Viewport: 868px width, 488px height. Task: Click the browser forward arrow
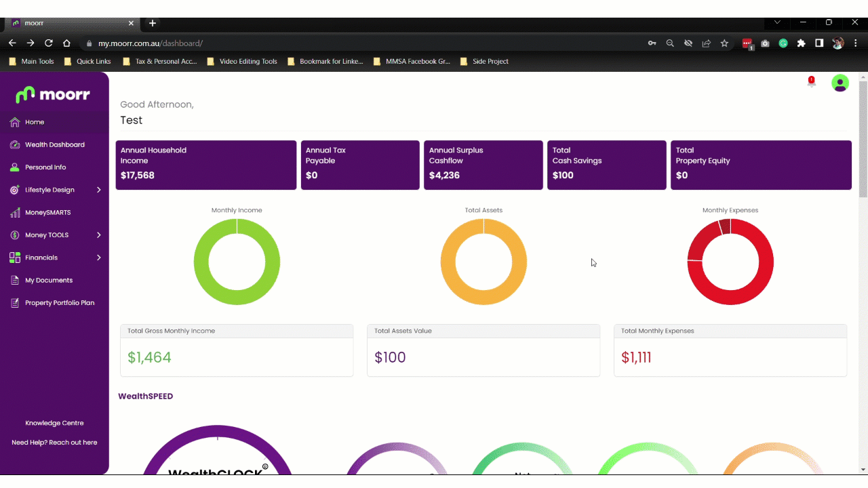point(31,43)
